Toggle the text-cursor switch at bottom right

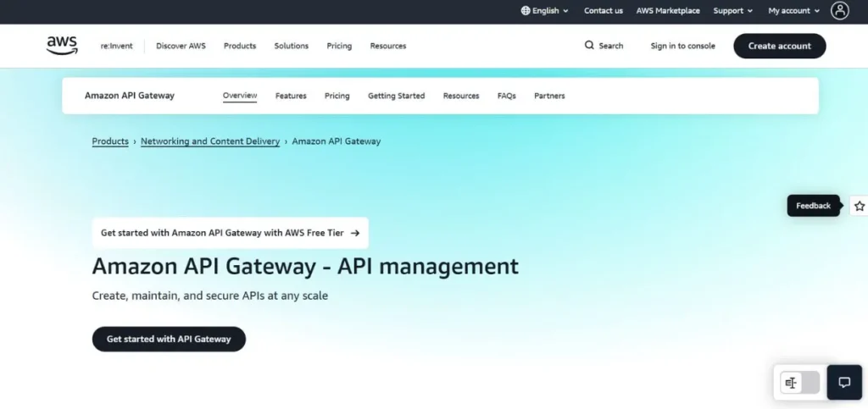800,383
